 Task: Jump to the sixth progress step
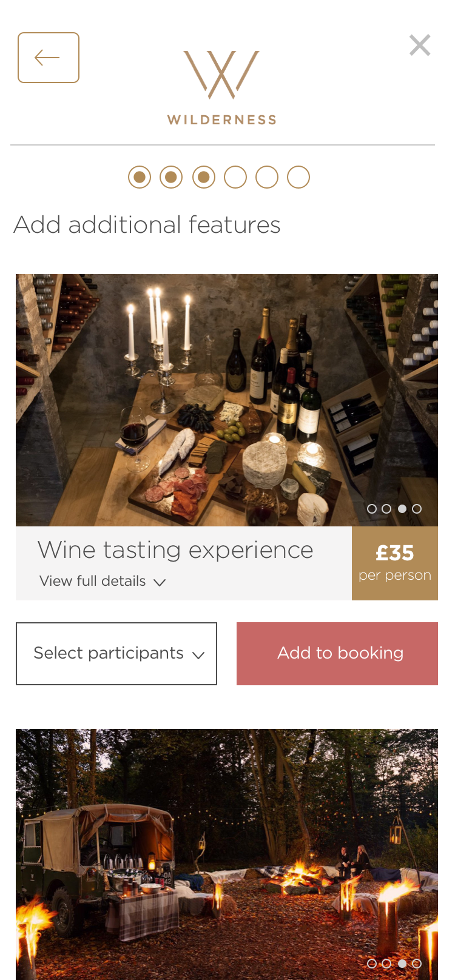pyautogui.click(x=298, y=177)
